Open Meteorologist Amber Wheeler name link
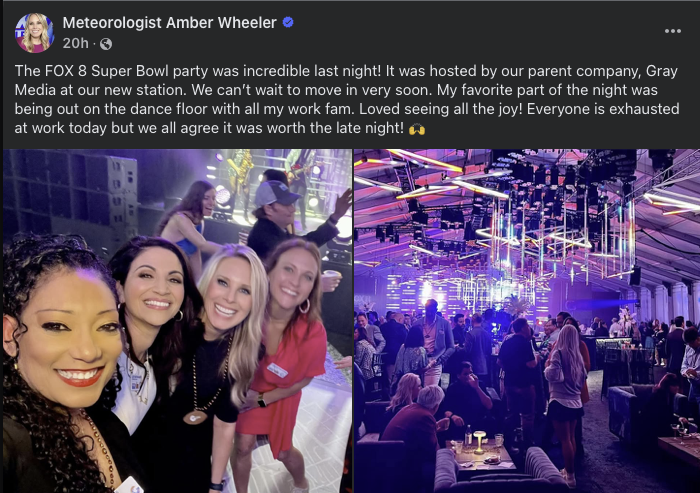This screenshot has height=493, width=700. coord(169,22)
